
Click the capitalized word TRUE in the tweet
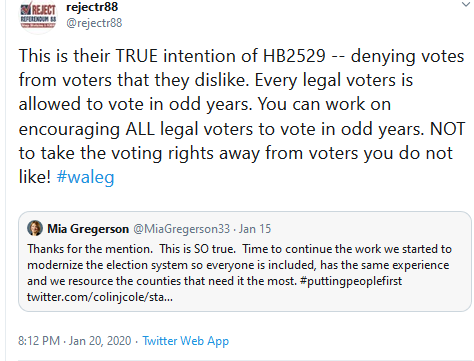tap(136, 56)
